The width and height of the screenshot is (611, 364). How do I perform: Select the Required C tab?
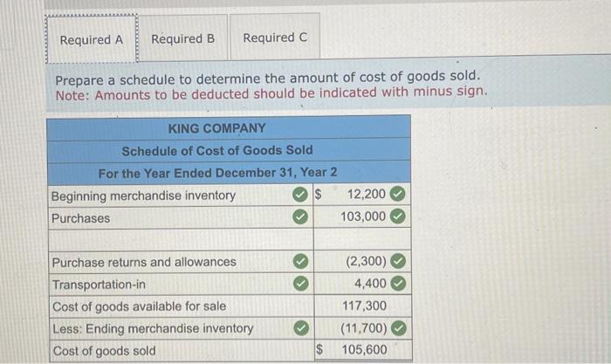click(x=275, y=37)
